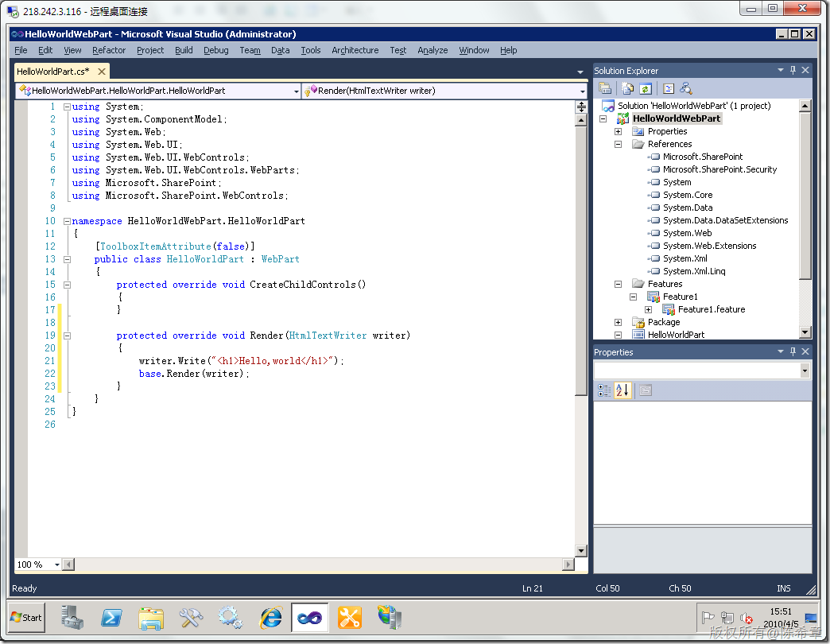Open the Properties panel object dropdown
The image size is (830, 644).
[x=805, y=370]
